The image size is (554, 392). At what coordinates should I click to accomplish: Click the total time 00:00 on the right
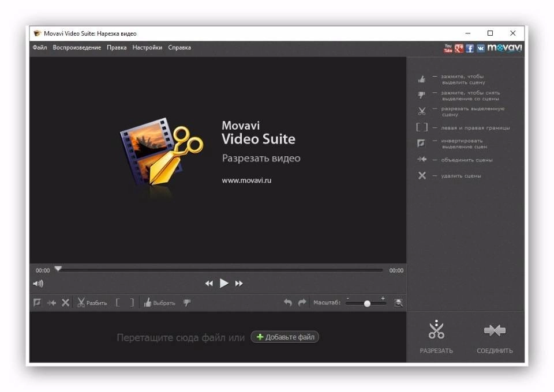coord(396,270)
